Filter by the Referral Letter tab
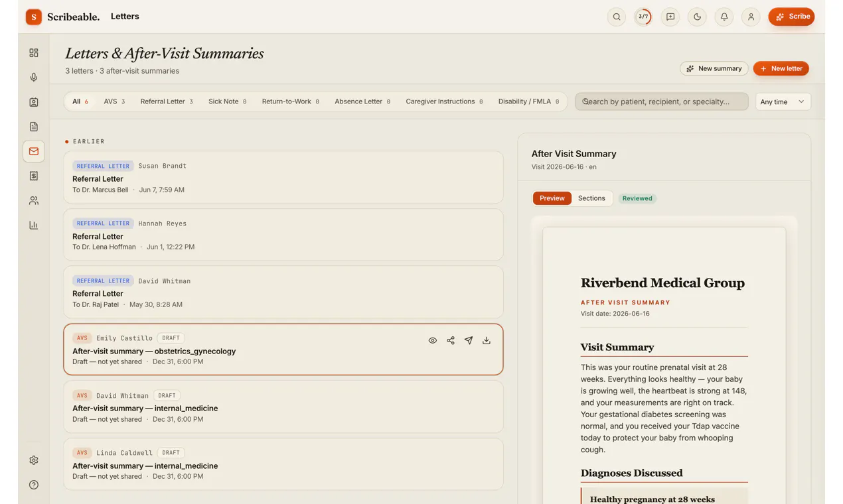The height and width of the screenshot is (504, 843). tap(167, 101)
